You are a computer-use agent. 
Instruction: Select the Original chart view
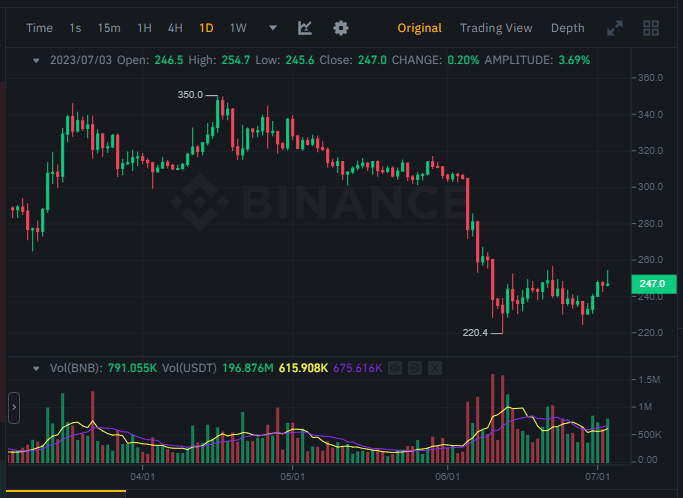point(419,28)
